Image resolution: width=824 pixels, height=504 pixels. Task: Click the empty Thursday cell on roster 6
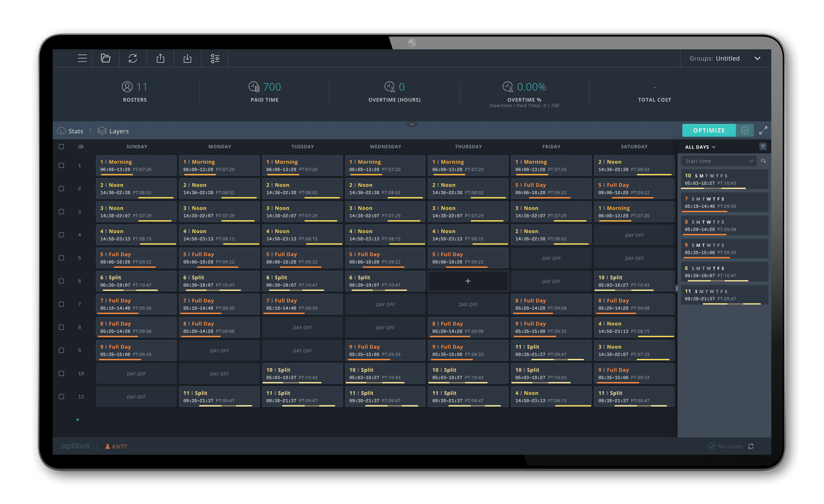point(468,281)
